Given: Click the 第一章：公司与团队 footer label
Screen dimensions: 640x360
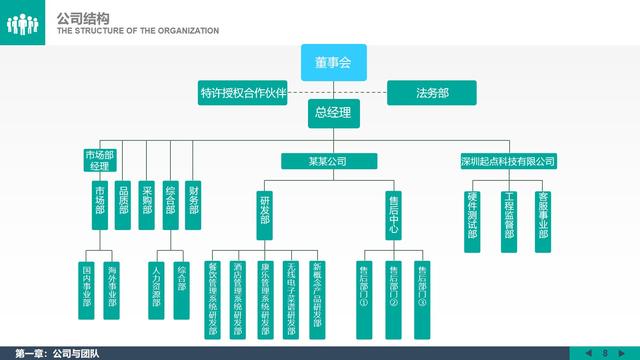Looking at the screenshot, I should [x=57, y=353].
